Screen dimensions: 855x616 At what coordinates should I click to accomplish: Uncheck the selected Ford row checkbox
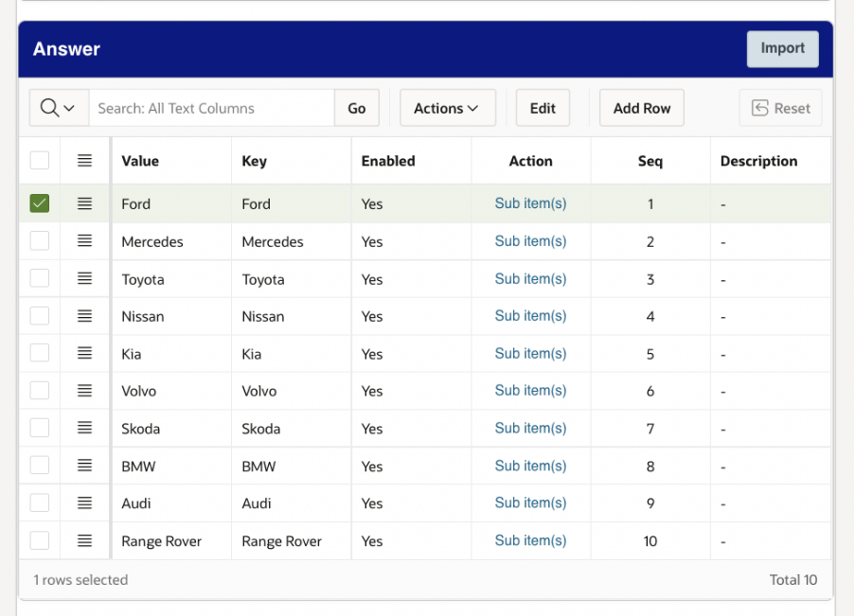(40, 203)
